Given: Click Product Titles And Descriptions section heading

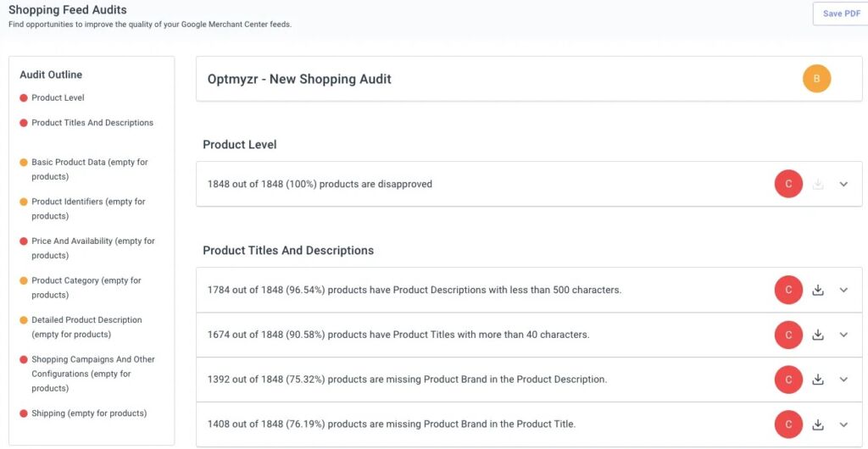Looking at the screenshot, I should tap(288, 251).
